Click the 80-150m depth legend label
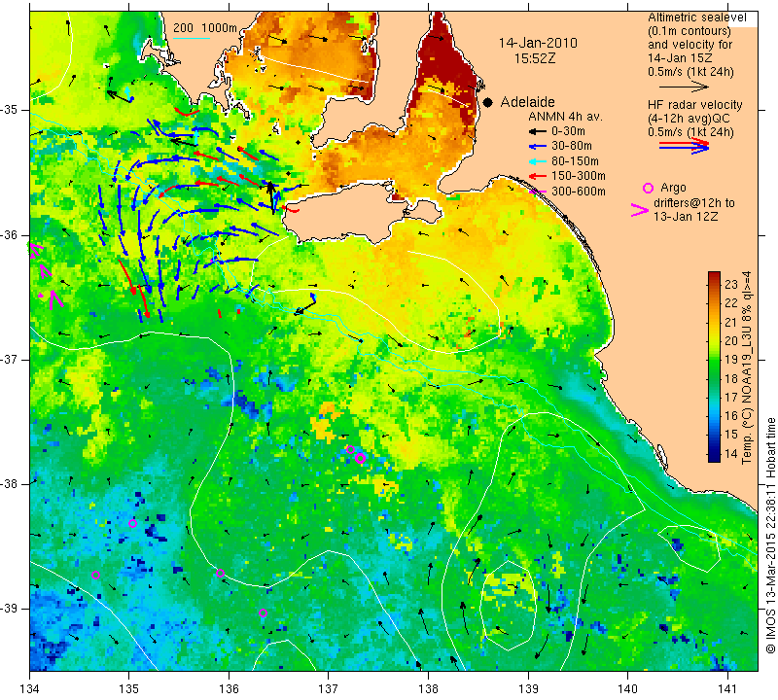The width and height of the screenshot is (778, 700). [575, 161]
